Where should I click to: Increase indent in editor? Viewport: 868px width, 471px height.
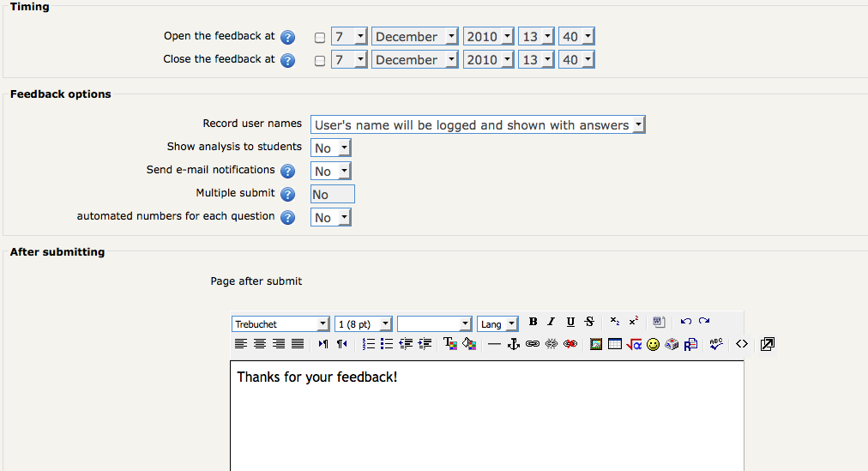coord(425,344)
